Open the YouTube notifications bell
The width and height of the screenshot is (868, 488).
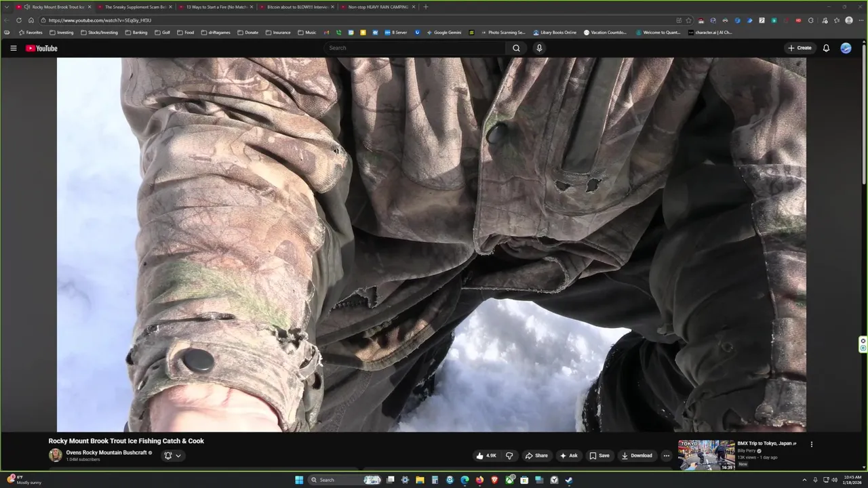pyautogui.click(x=826, y=48)
